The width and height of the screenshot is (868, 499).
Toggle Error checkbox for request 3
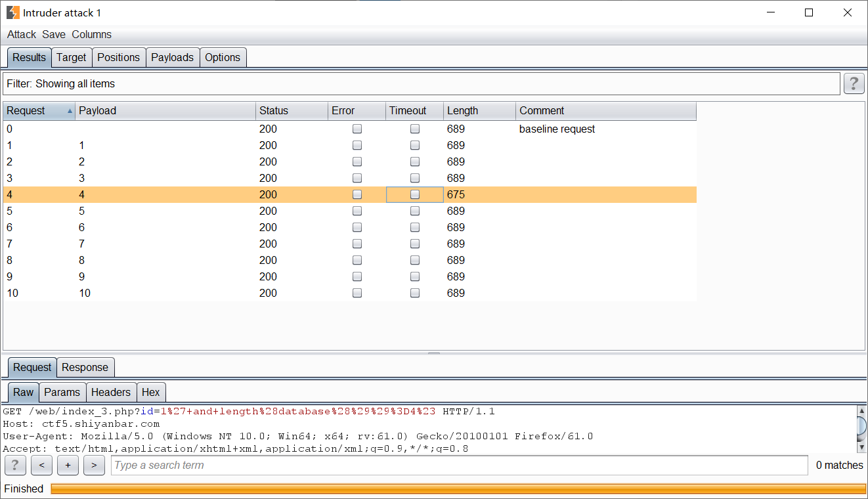(x=357, y=179)
